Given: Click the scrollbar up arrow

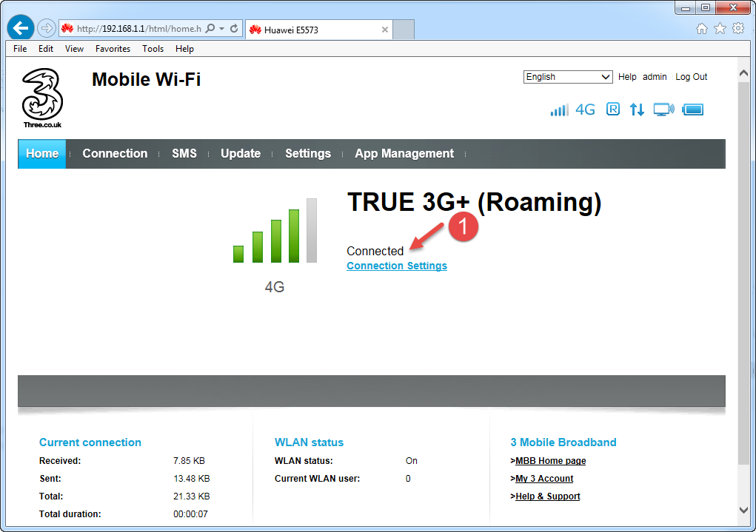Looking at the screenshot, I should point(743,73).
